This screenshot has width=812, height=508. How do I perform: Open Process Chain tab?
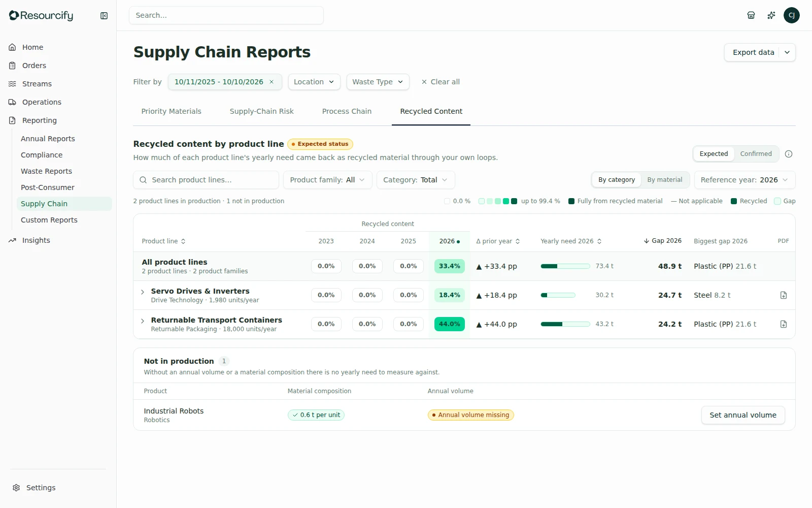(347, 111)
